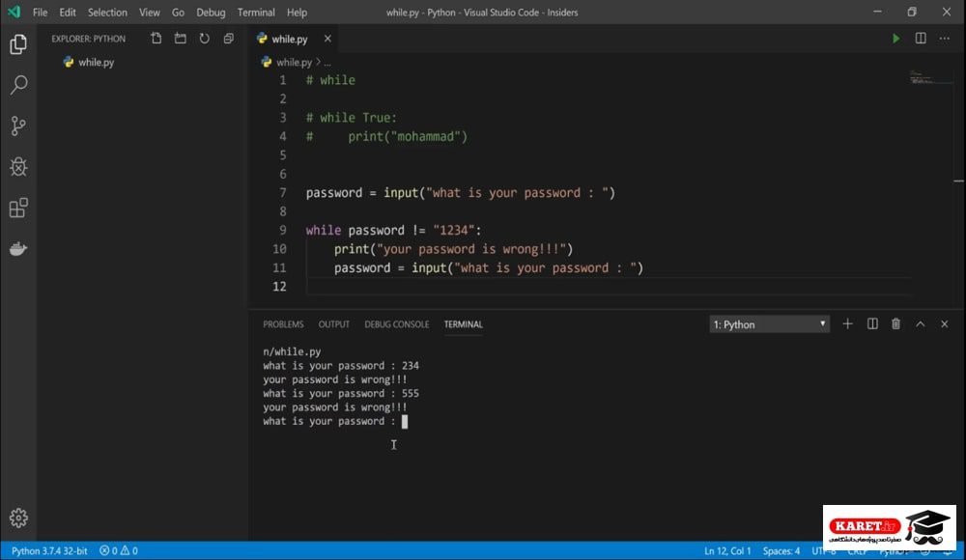Click Ln 12, Col 1 in status bar
This screenshot has height=560, width=966.
727,550
